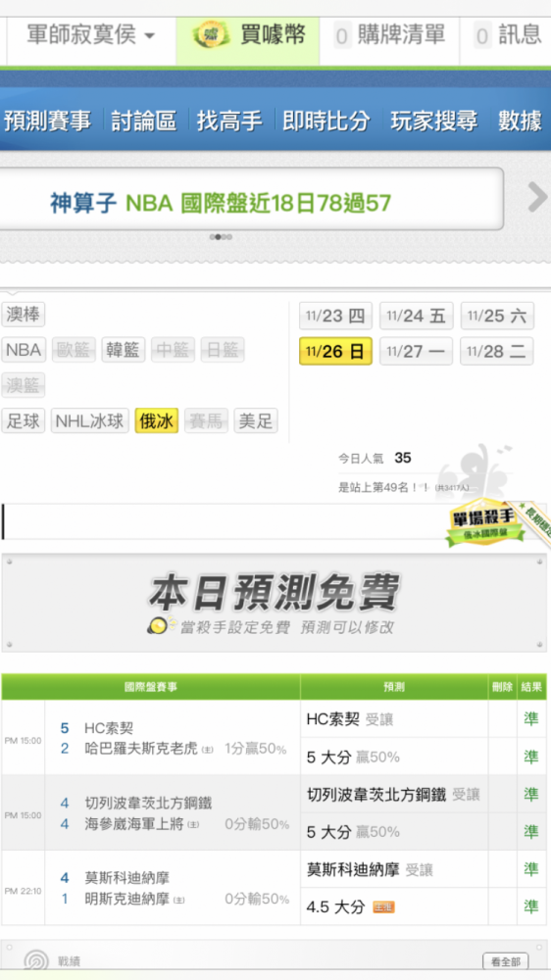
Task: Choose date 11/24 五
Action: [x=417, y=316]
